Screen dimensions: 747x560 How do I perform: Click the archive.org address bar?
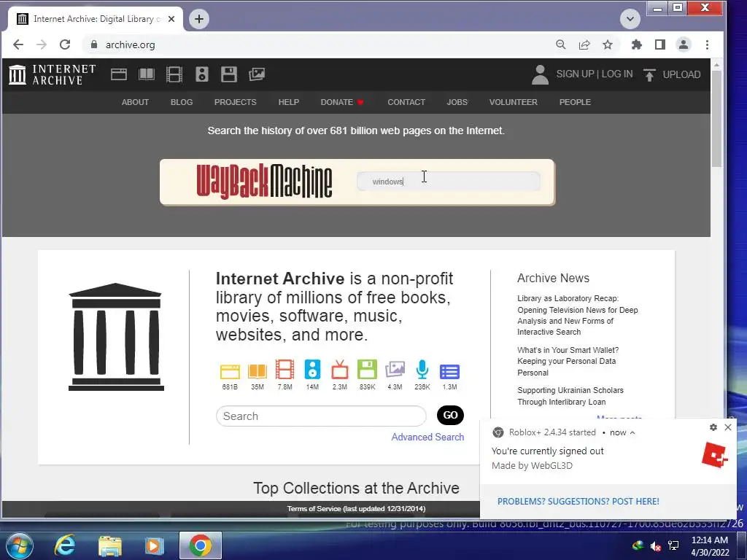(314, 44)
